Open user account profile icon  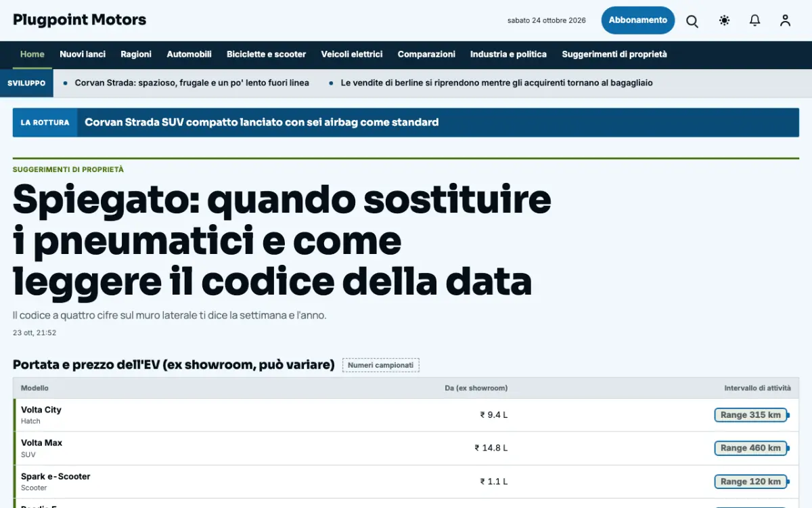click(x=785, y=20)
